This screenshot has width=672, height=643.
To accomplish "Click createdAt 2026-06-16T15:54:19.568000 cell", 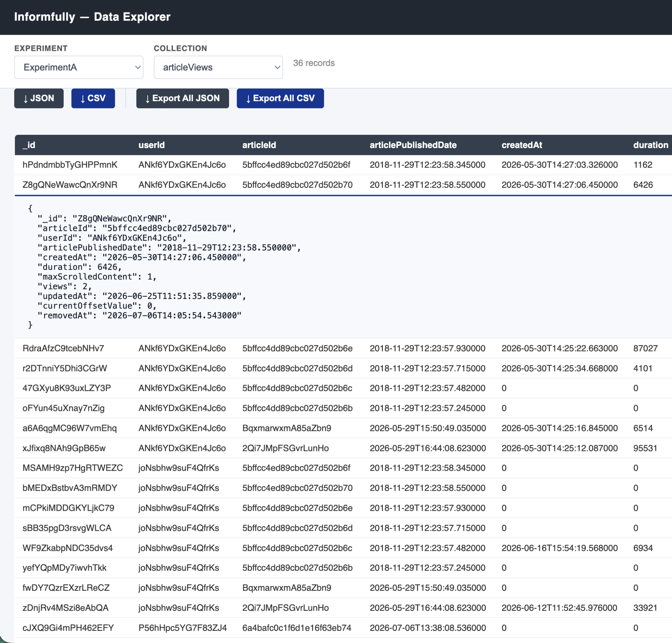I will pos(559,548).
